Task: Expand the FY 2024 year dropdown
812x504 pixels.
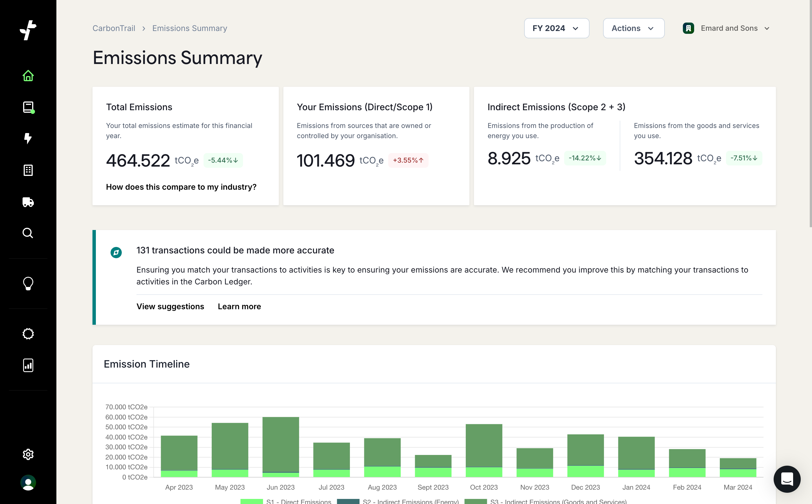Action: [556, 28]
